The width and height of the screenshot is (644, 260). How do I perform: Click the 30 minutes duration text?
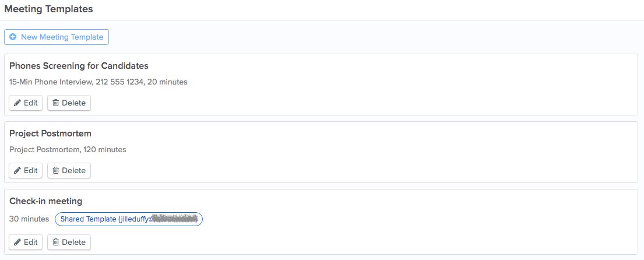pyautogui.click(x=29, y=219)
